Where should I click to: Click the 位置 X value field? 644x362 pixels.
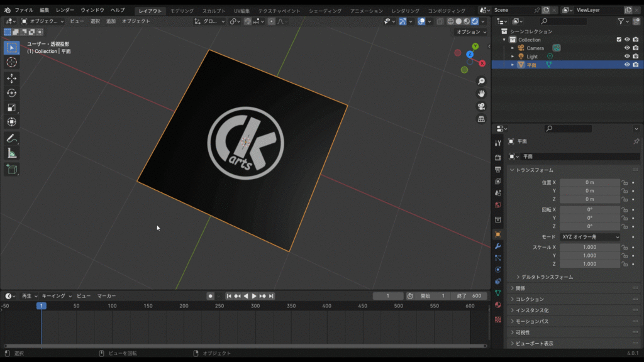pyautogui.click(x=589, y=182)
